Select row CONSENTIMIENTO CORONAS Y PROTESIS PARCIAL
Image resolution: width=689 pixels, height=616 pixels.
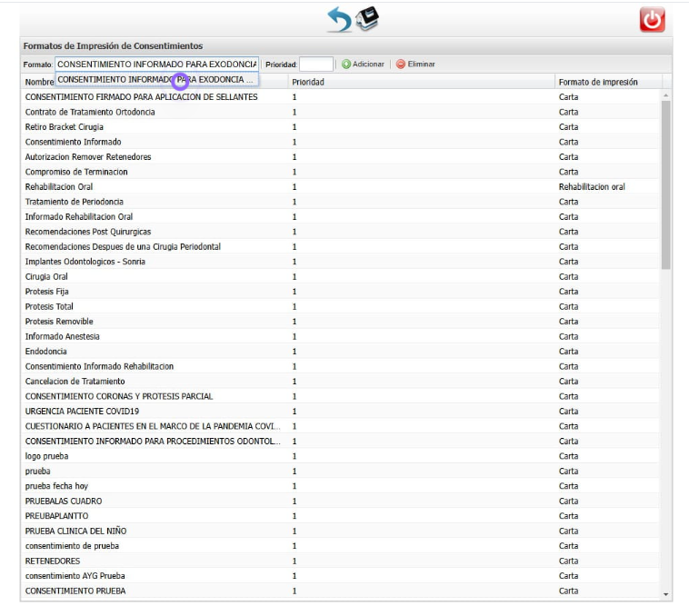point(341,396)
